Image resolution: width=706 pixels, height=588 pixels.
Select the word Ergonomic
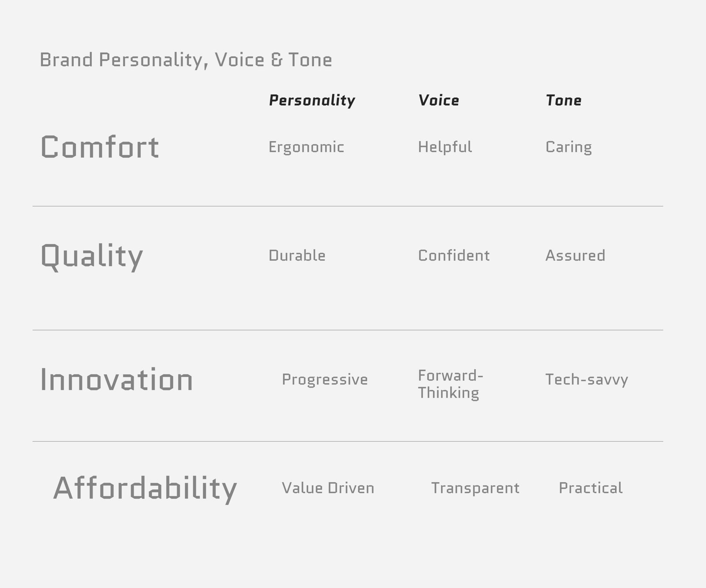coord(306,147)
